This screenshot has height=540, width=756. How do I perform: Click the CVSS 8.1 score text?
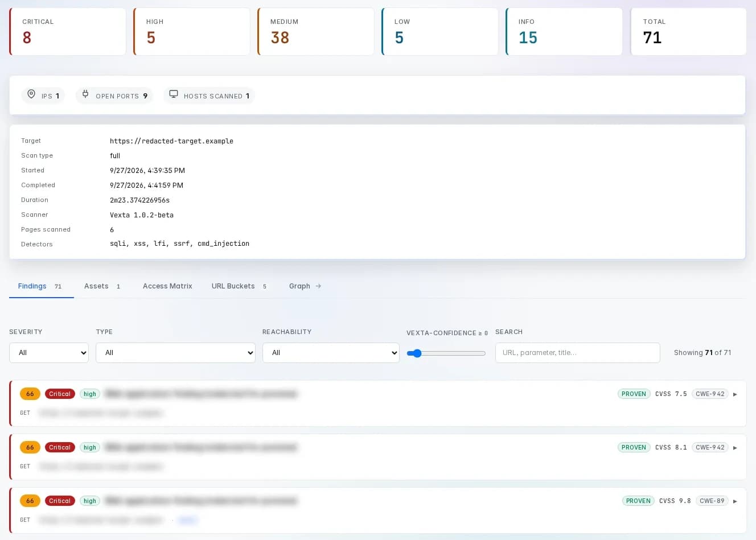click(671, 448)
